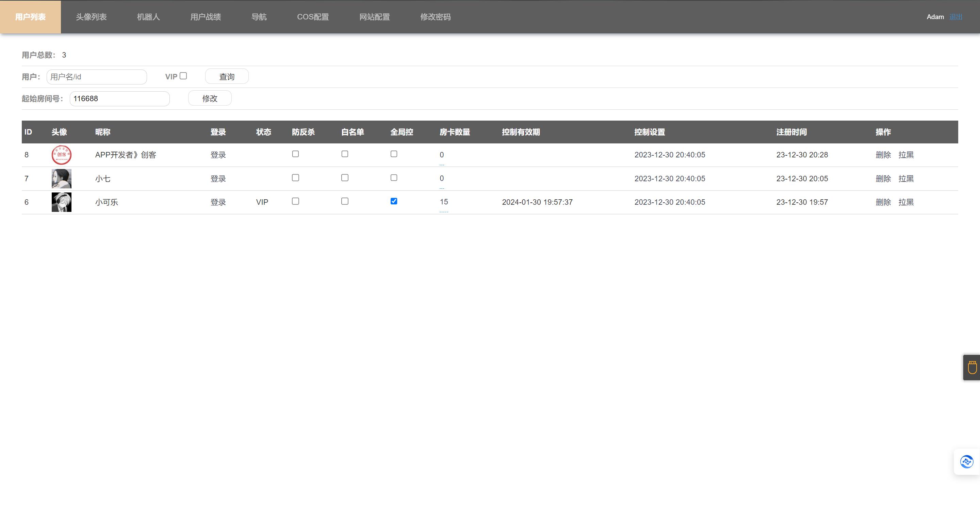Click the blue circular assistant icon at the bottom right
Viewport: 980px width, 527px height.
[966, 462]
